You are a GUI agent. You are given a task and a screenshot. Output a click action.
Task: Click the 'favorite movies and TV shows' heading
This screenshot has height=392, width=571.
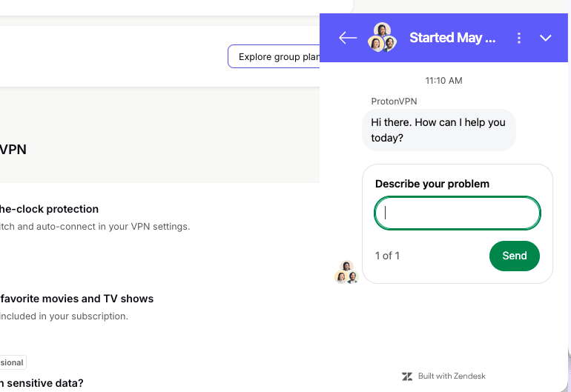click(77, 299)
